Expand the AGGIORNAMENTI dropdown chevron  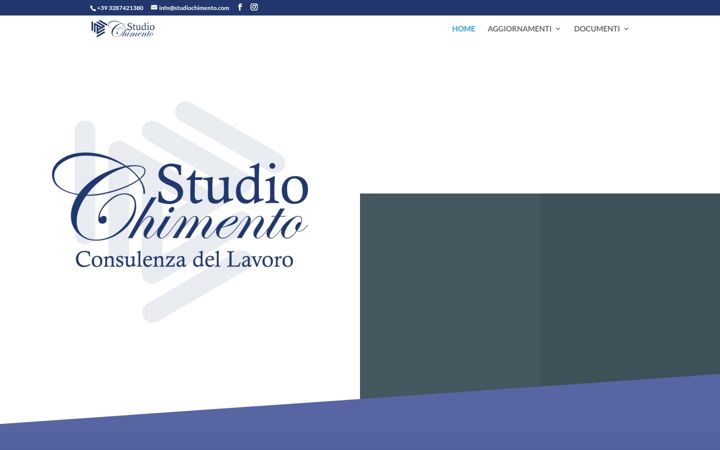(x=558, y=29)
